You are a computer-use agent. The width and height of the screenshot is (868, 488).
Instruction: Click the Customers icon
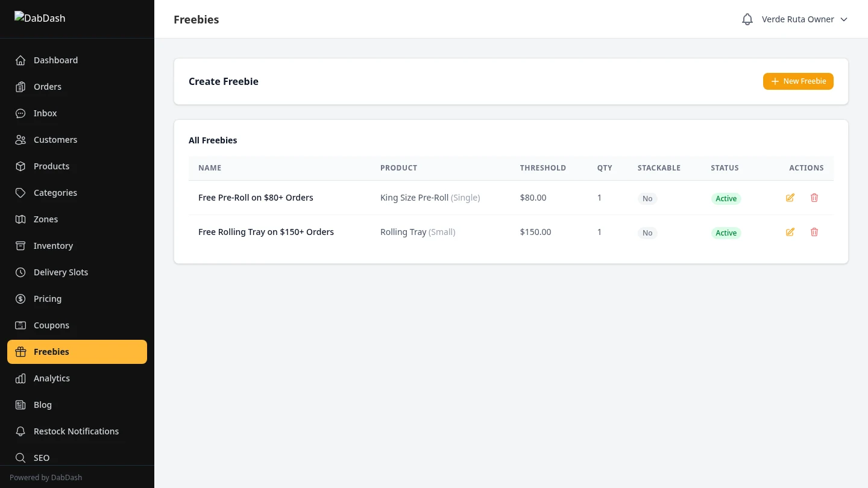click(20, 140)
